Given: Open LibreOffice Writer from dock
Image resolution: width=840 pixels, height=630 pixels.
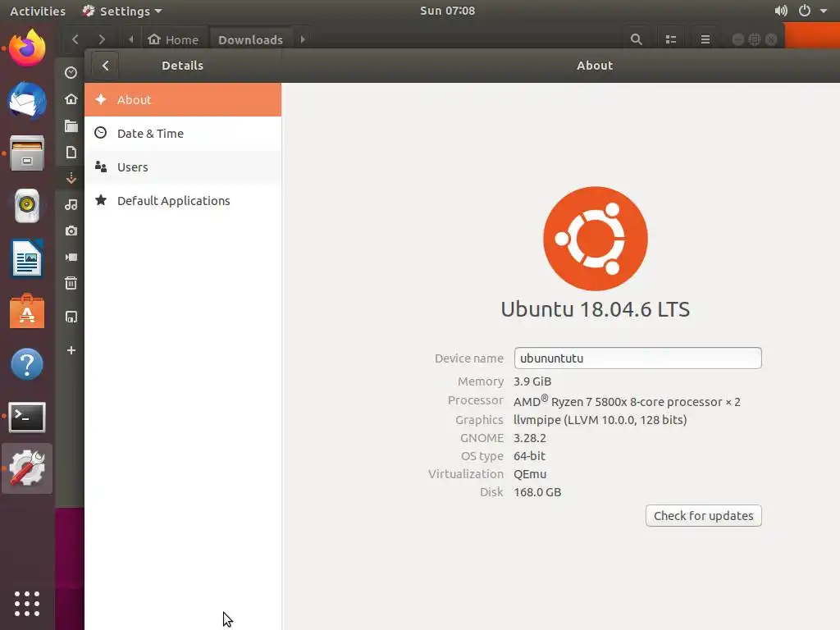Looking at the screenshot, I should pyautogui.click(x=27, y=258).
